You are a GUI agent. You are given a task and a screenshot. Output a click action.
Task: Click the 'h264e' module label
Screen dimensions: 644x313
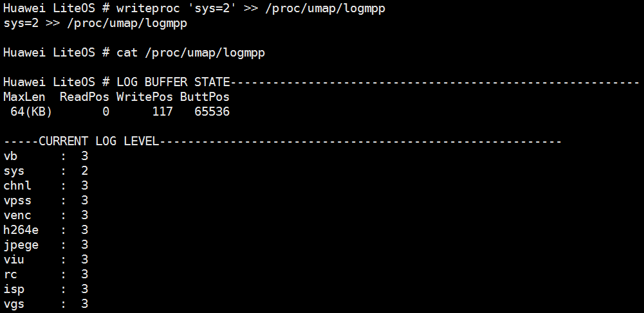click(x=21, y=230)
